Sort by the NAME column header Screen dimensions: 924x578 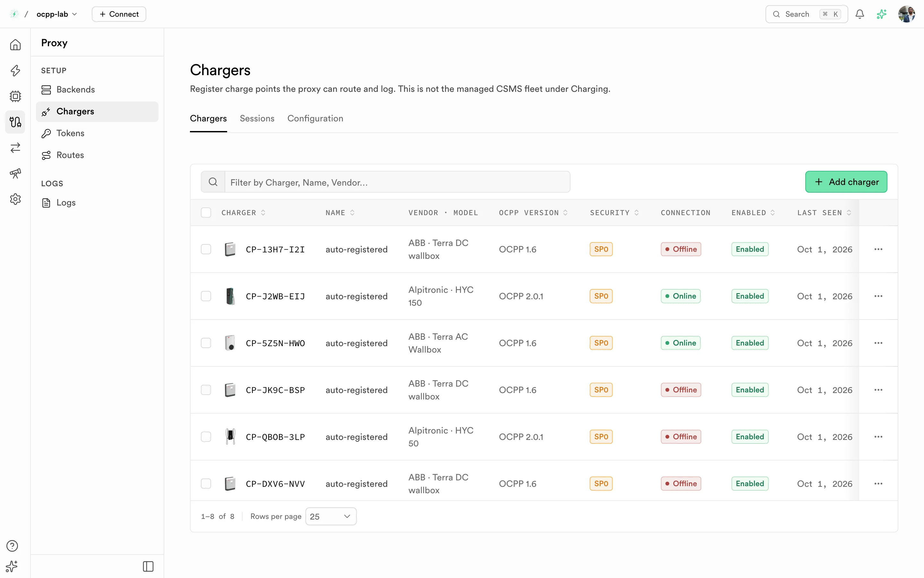[340, 213]
